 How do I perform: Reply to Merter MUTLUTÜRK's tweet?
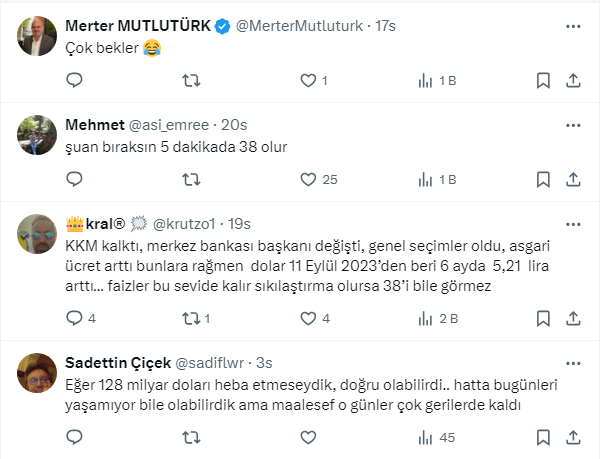[75, 80]
